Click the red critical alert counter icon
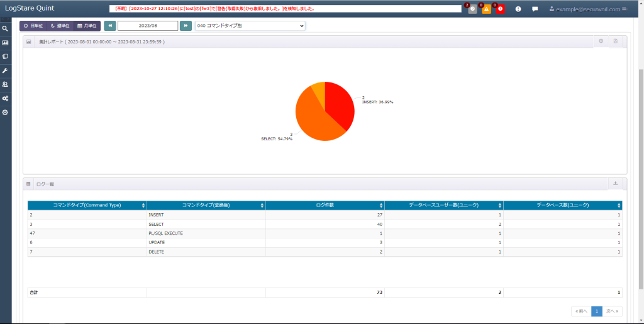 coord(500,9)
